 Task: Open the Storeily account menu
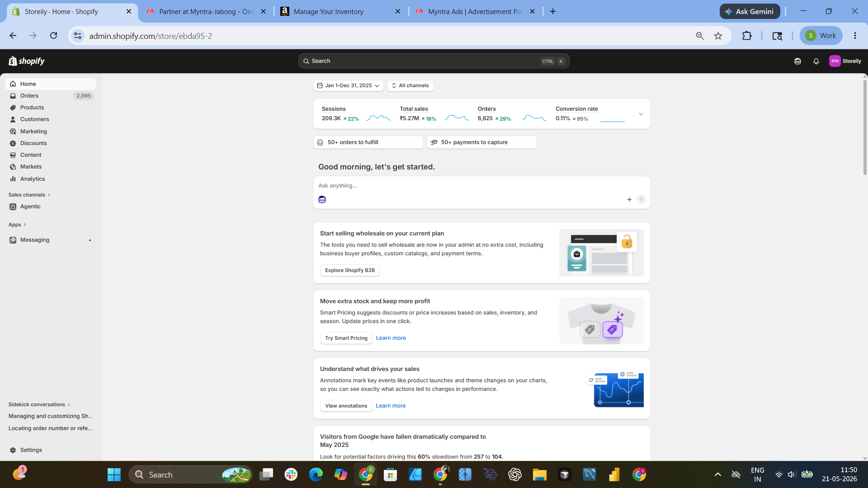tap(845, 61)
